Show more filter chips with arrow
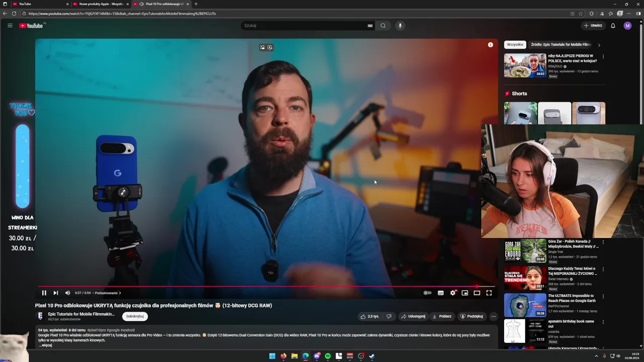Viewport: 644px width, 362px height. (x=599, y=45)
